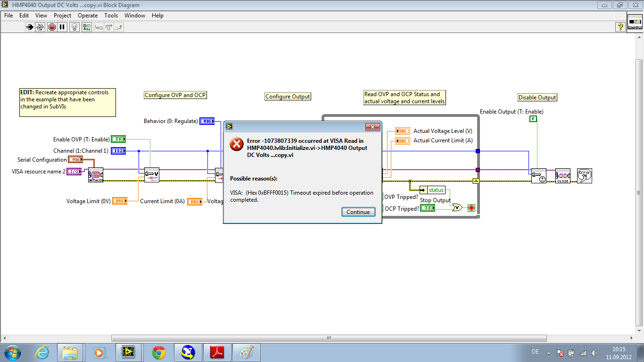Click the purple VISA tunnel on loop border
This screenshot has height=362, width=644.
[478, 170]
